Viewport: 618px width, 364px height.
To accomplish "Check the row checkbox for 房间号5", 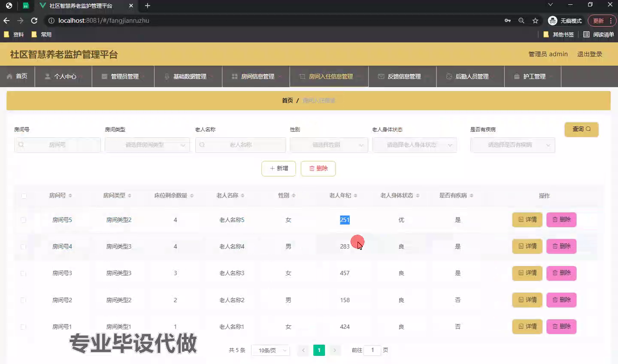I will coord(23,220).
